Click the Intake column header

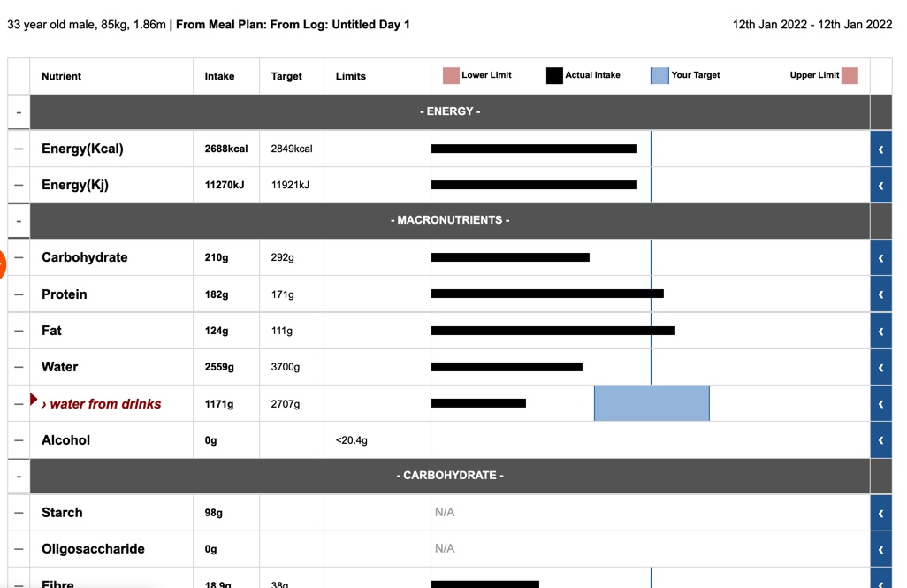tap(219, 77)
